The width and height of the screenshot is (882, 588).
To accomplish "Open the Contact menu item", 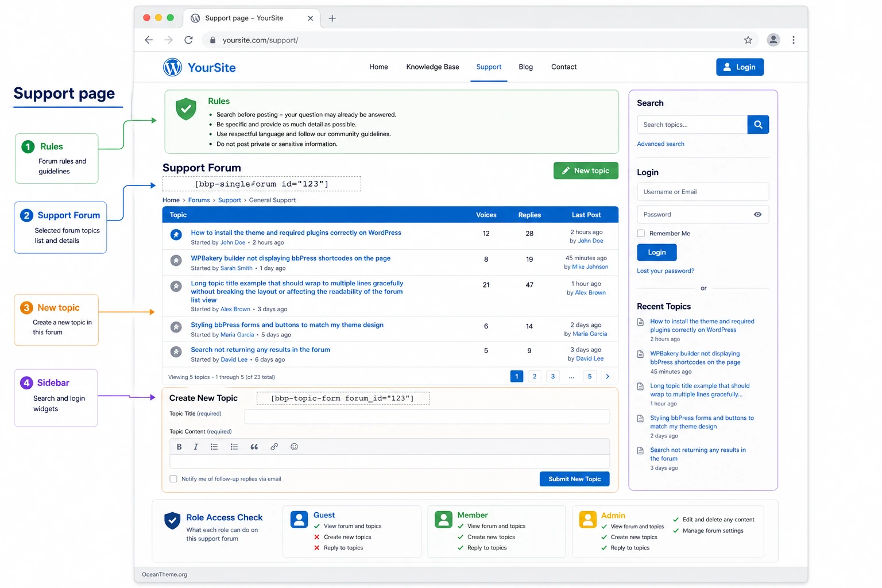I will click(564, 67).
